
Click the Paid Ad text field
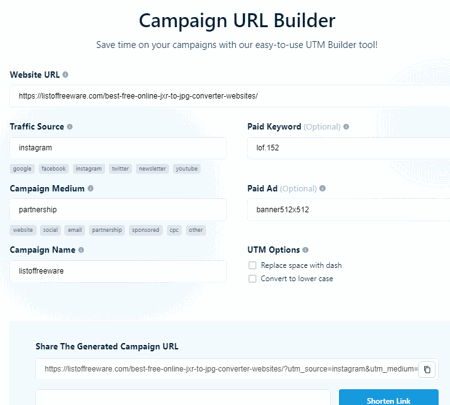pyautogui.click(x=349, y=210)
